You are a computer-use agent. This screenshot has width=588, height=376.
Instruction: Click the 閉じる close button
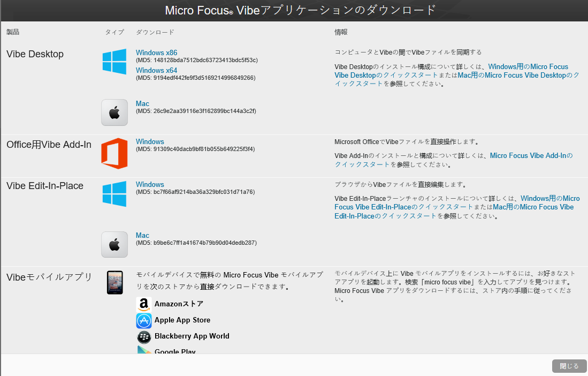point(569,366)
